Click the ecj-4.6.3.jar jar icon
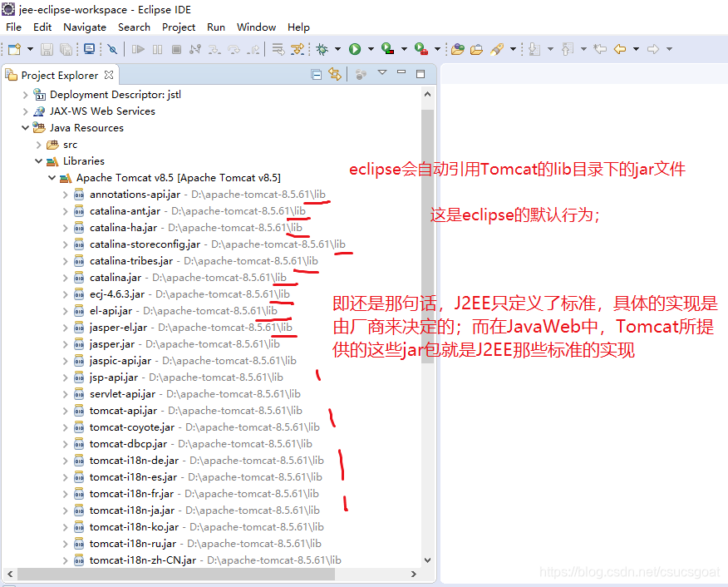 pyautogui.click(x=80, y=294)
